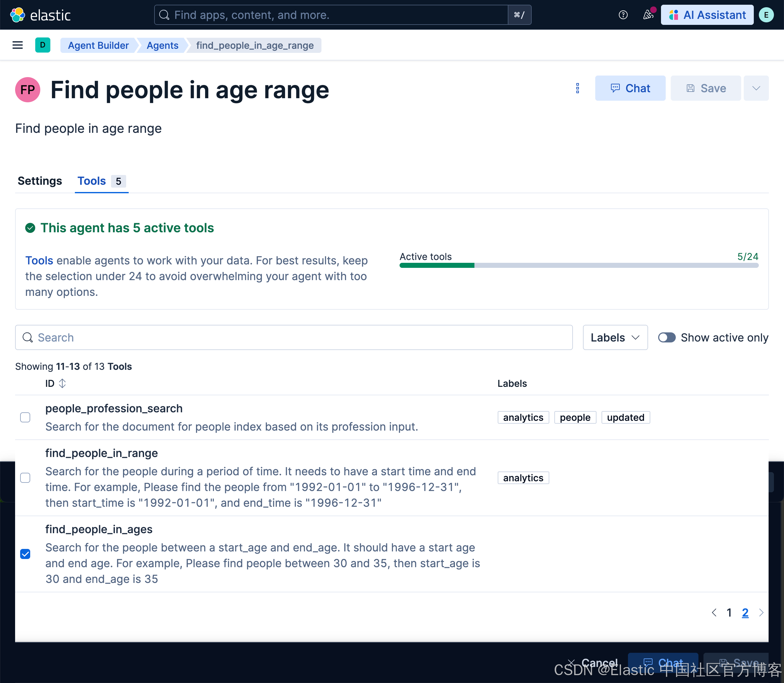Expand the Save options chevron dropdown

(x=756, y=88)
